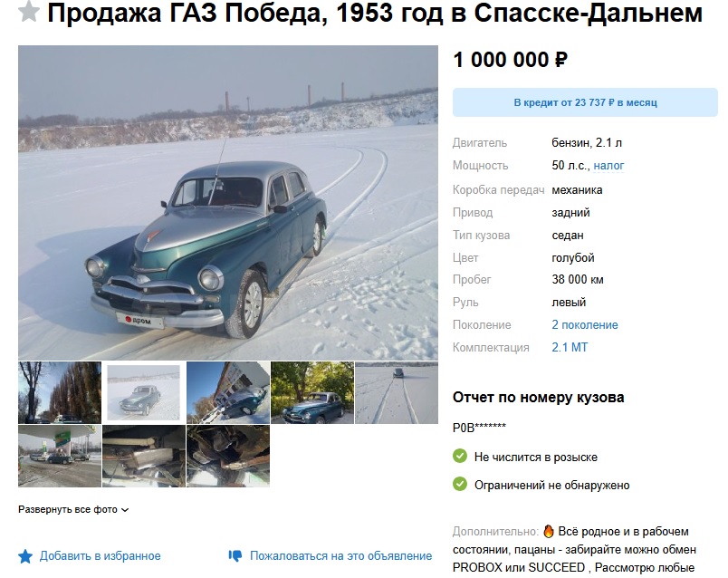Open the 'В кредит от 23 737 ₽' button
The height and width of the screenshot is (578, 728).
coord(585,102)
